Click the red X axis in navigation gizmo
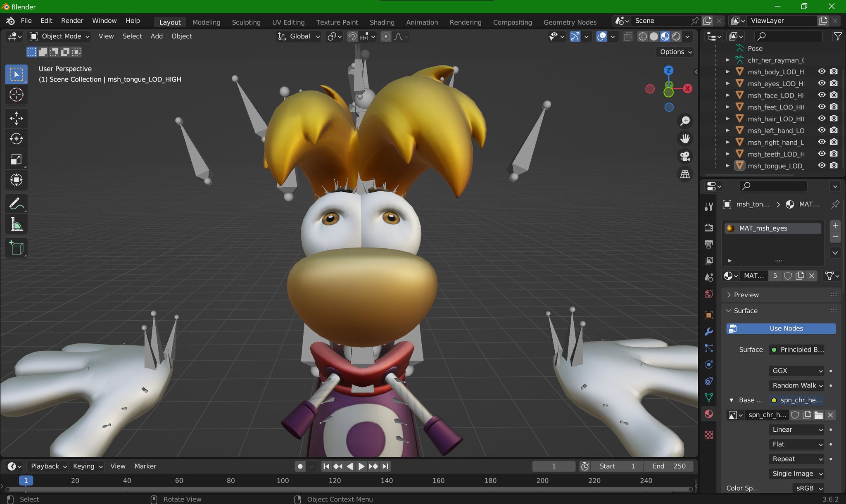The width and height of the screenshot is (846, 504). 687,88
